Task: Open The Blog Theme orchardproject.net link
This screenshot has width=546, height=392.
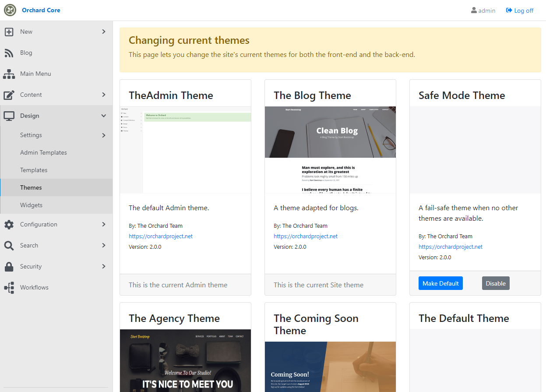Action: (x=306, y=236)
